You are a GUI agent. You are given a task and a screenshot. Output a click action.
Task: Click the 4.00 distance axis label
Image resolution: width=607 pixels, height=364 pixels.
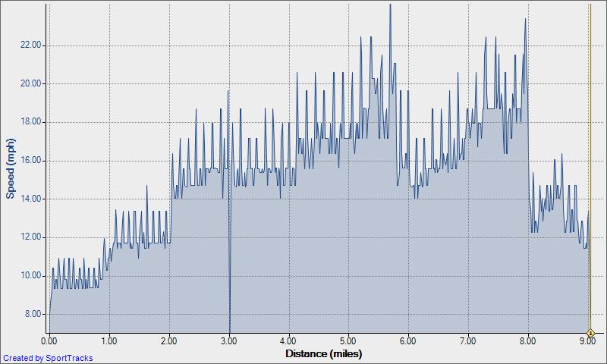coord(289,341)
